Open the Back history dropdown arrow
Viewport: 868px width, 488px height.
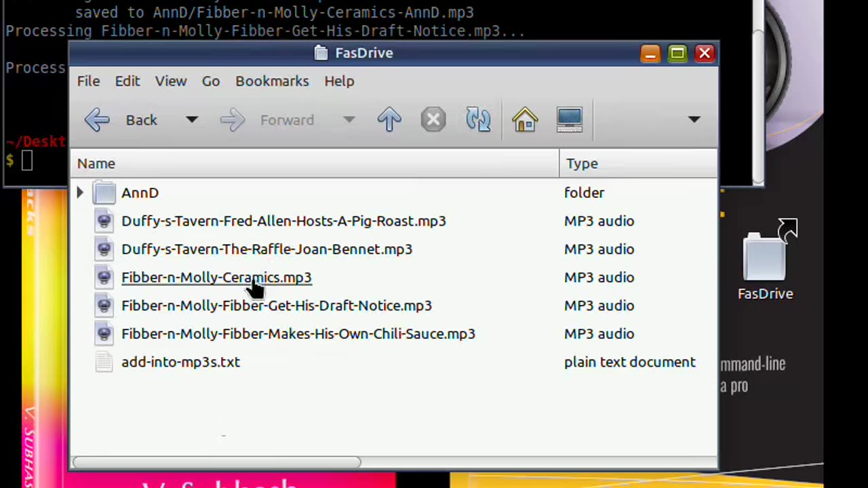pyautogui.click(x=192, y=120)
